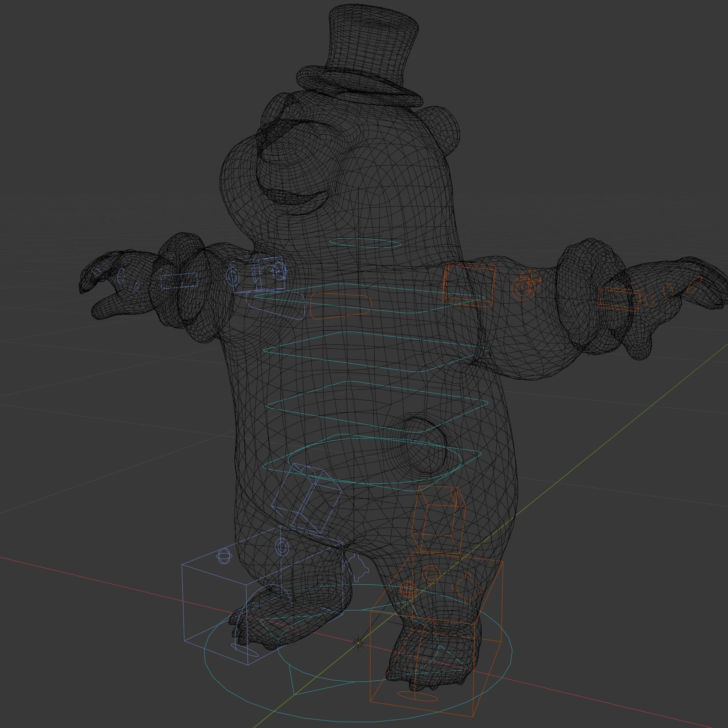This screenshot has height=728, width=728.
Task: Select the orange shoulder cube bone control
Action: (469, 285)
